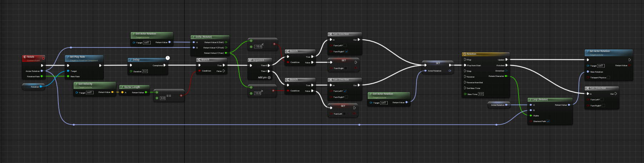Toggle the Turn Left checkbox on SET node
The width and height of the screenshot is (644, 163).
[x=344, y=114]
